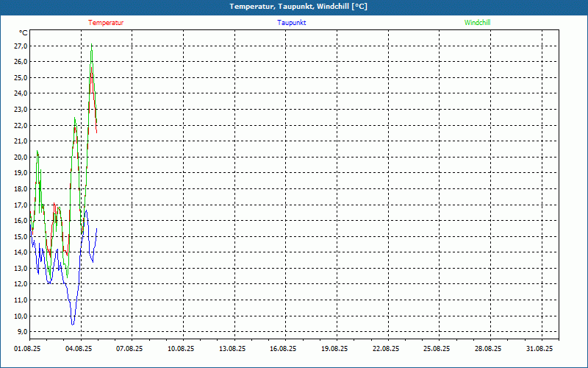Viewport: 588px width, 368px height.
Task: Click the 04.08.25 date label
Action: tap(79, 349)
